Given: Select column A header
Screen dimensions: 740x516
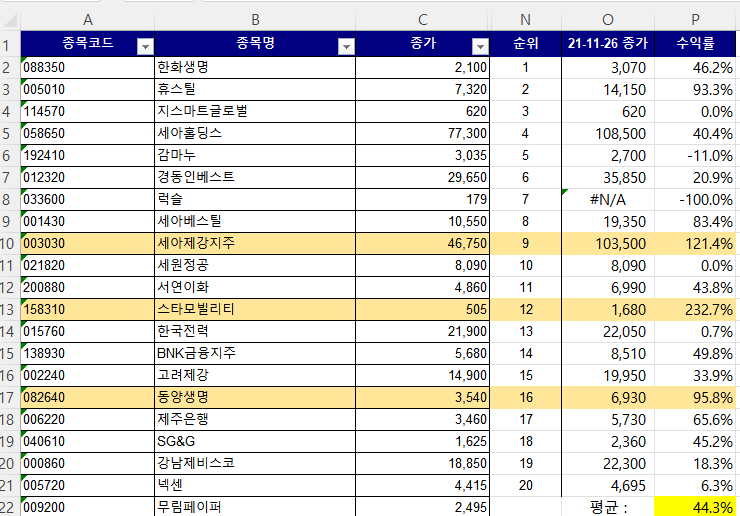Looking at the screenshot, I should 87,20.
